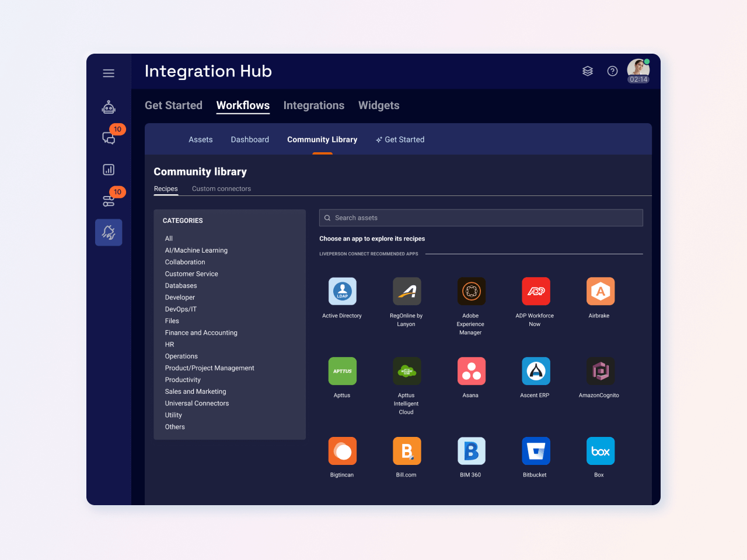
Task: Open the bot builder sidebar icon
Action: pyautogui.click(x=109, y=107)
